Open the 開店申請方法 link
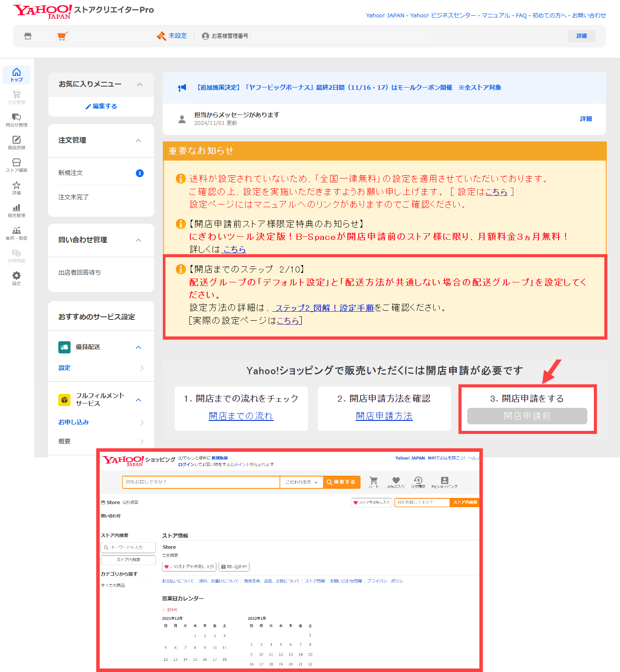620x672 pixels. [x=384, y=416]
